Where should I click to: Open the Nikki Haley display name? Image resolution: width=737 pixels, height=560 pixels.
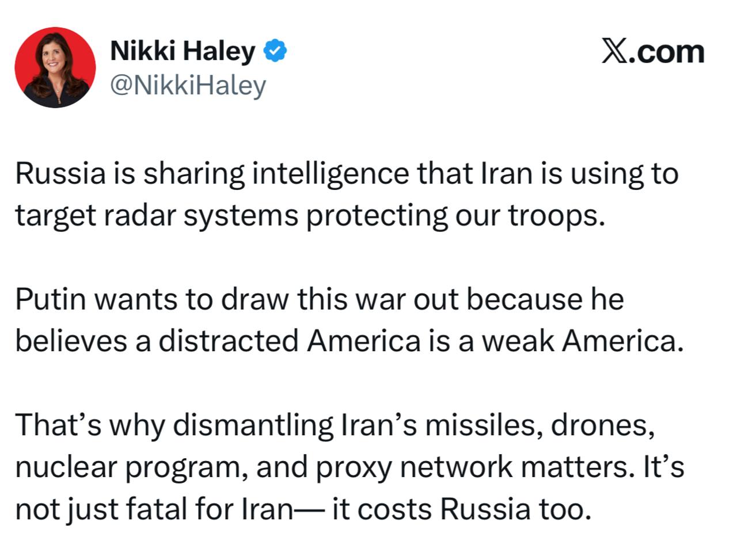(x=183, y=51)
